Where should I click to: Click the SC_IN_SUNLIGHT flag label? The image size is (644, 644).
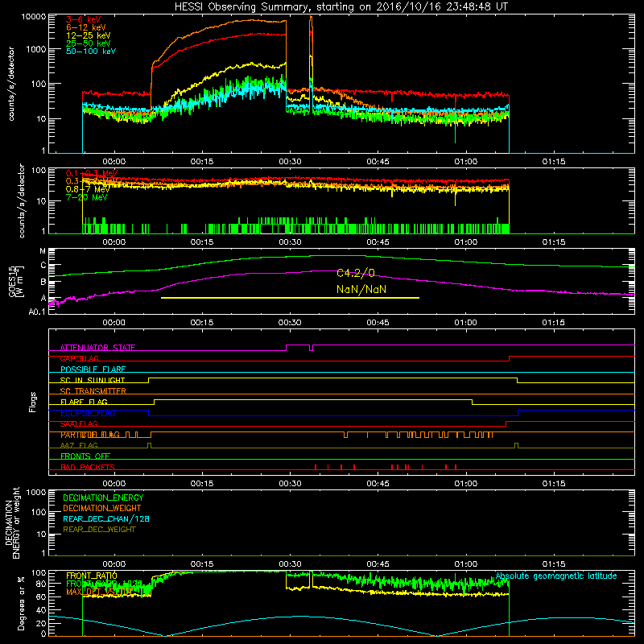pyautogui.click(x=93, y=380)
